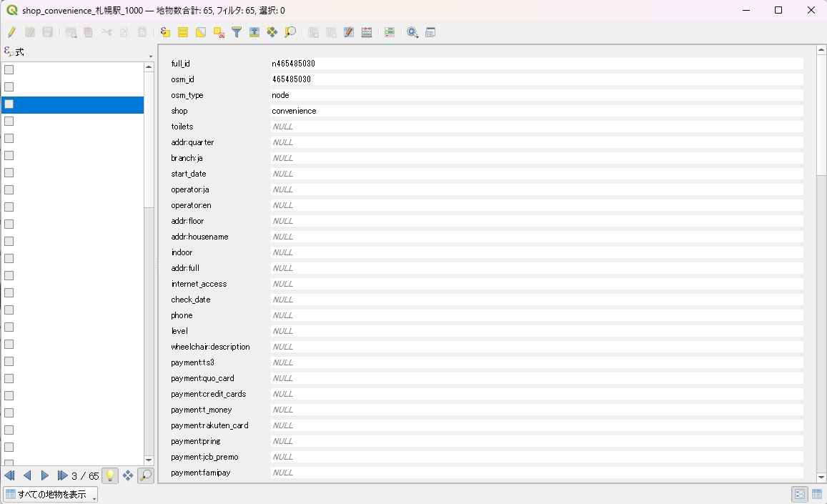Click the delete selected features trash icon
This screenshot has width=827, height=504.
[88, 33]
